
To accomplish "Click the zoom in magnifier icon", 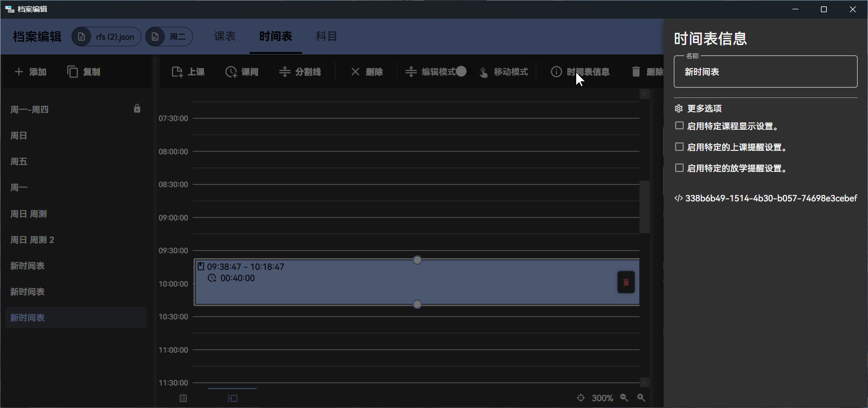I will click(641, 398).
